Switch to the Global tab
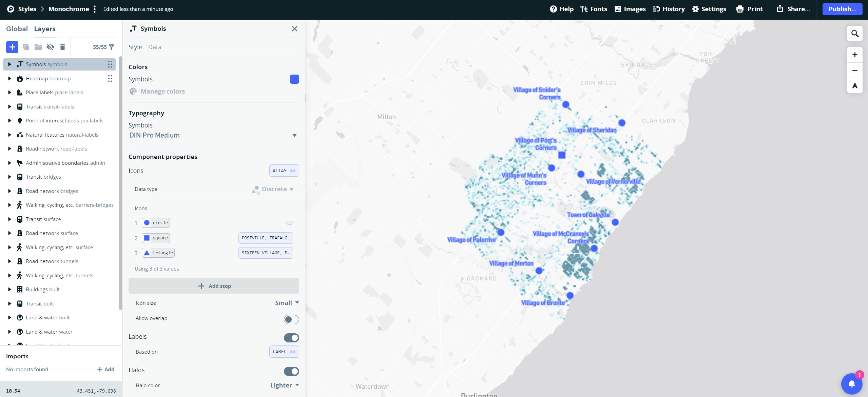This screenshot has height=397, width=868. (x=17, y=29)
